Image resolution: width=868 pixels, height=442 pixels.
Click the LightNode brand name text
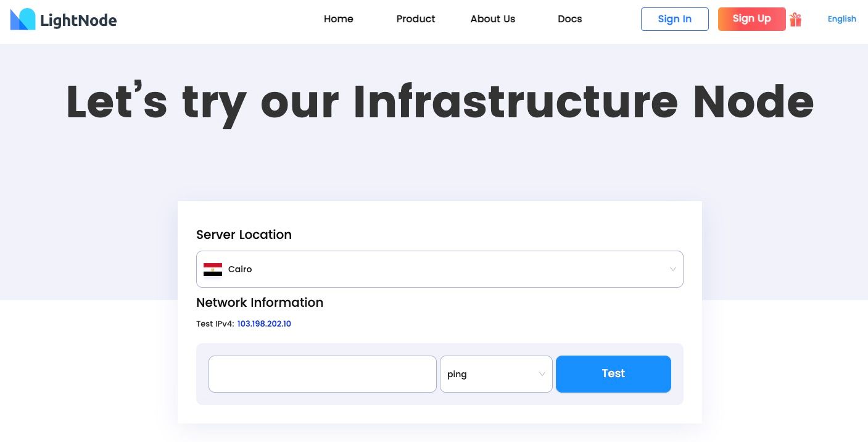(x=78, y=20)
